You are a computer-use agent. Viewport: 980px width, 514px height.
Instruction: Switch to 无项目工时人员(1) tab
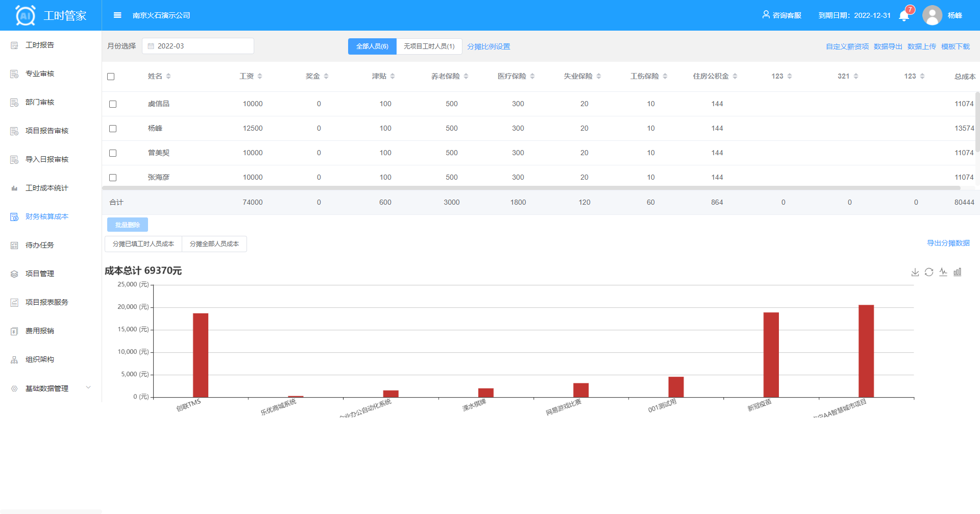[429, 46]
